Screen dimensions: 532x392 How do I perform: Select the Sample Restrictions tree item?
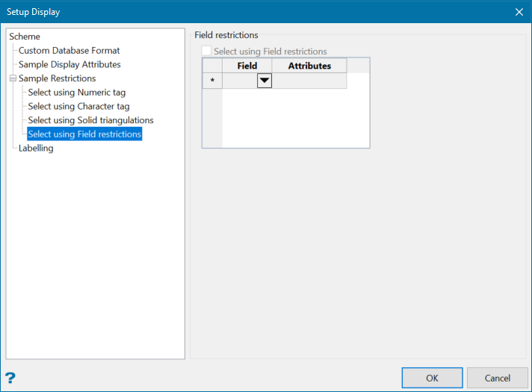click(x=57, y=78)
